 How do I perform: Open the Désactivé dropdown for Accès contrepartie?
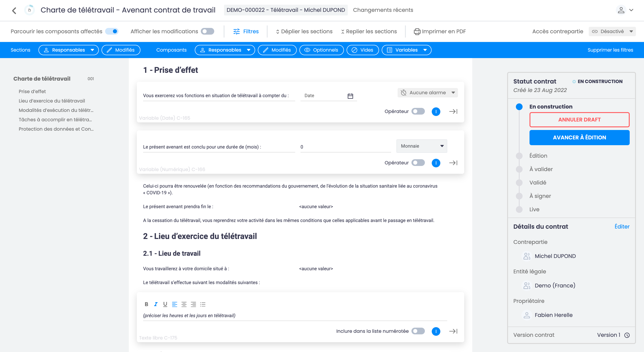[612, 31]
